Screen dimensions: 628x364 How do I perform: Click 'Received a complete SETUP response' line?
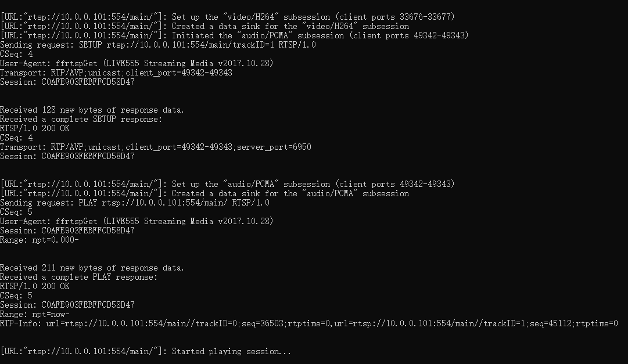click(81, 120)
